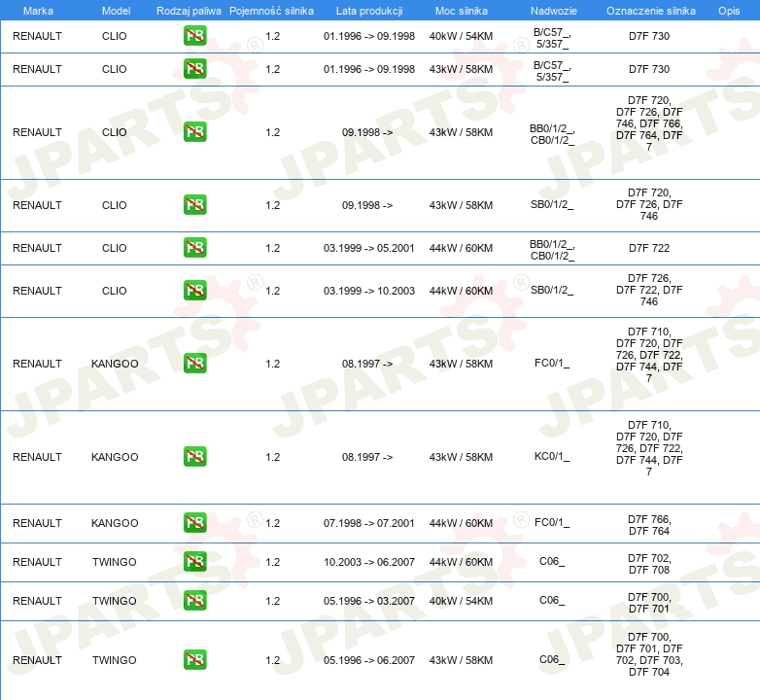Click the Twingo engine codes ending in D7F 704
Viewport: 760px width, 700px height.
pos(649,654)
